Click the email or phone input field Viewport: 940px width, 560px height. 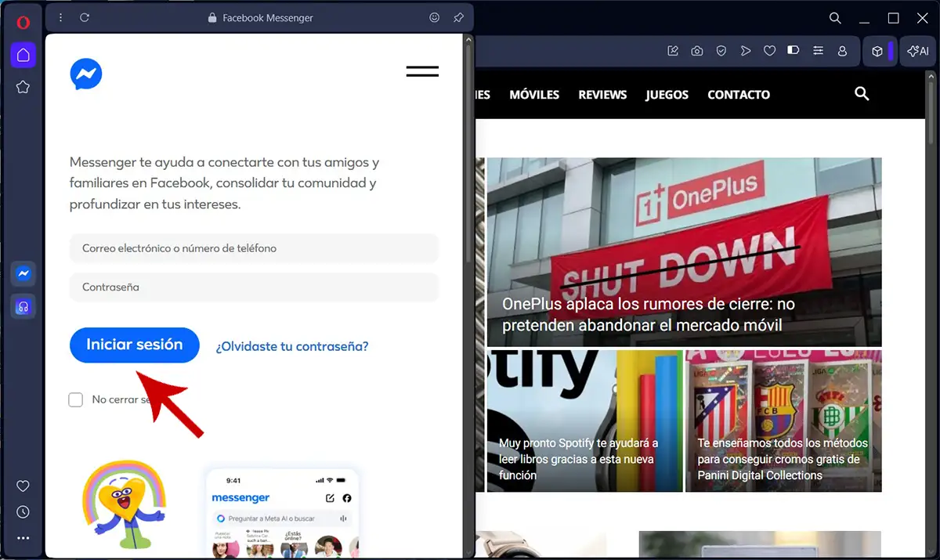click(254, 247)
